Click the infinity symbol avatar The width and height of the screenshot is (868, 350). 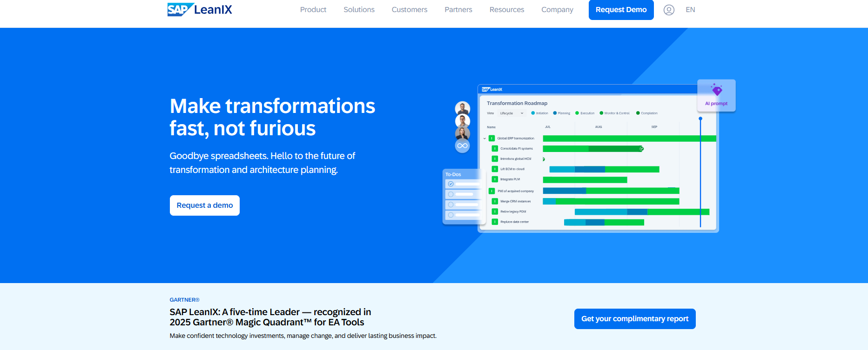(x=463, y=146)
